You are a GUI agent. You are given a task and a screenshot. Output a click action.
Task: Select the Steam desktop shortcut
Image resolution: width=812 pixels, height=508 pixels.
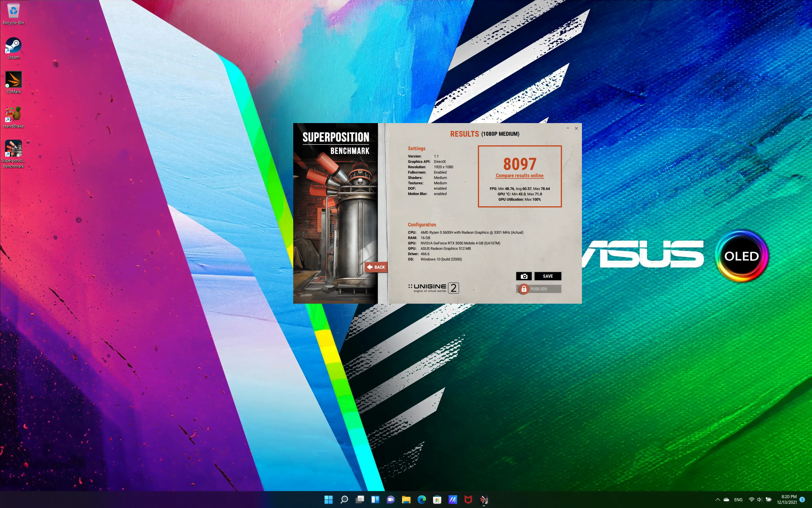pos(14,48)
